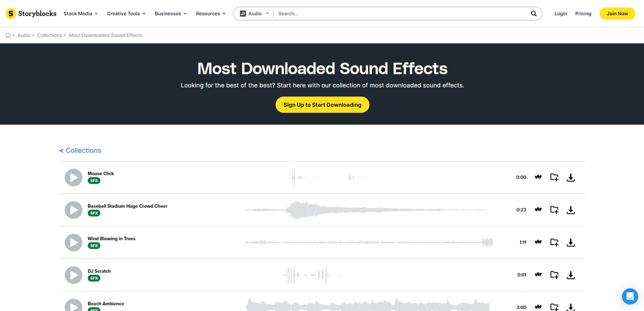Expand the Stock Media menu

pos(81,14)
